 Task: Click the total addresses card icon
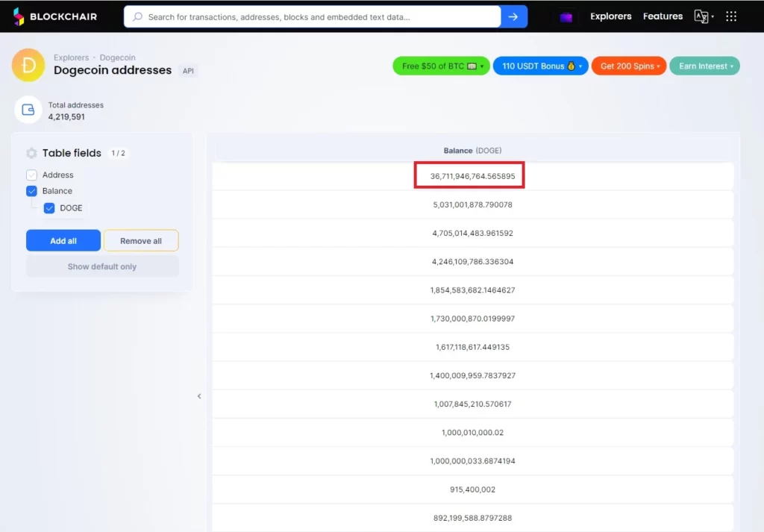(28, 110)
